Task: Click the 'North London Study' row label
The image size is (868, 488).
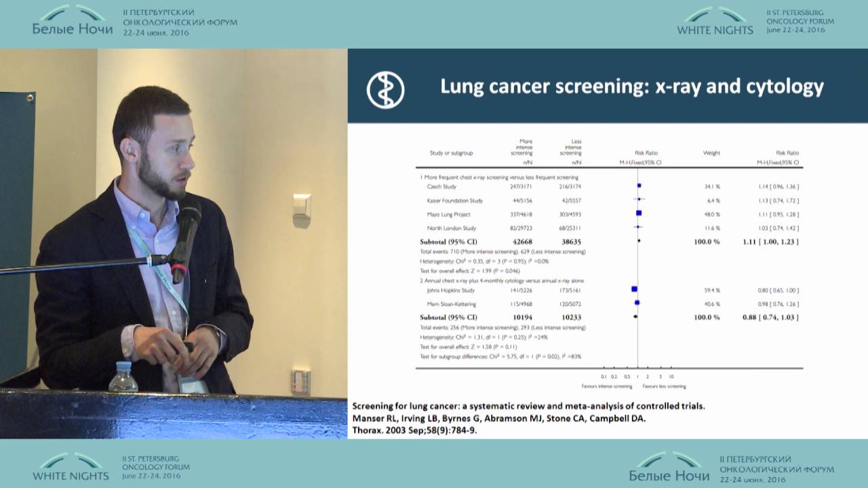Action: point(451,228)
